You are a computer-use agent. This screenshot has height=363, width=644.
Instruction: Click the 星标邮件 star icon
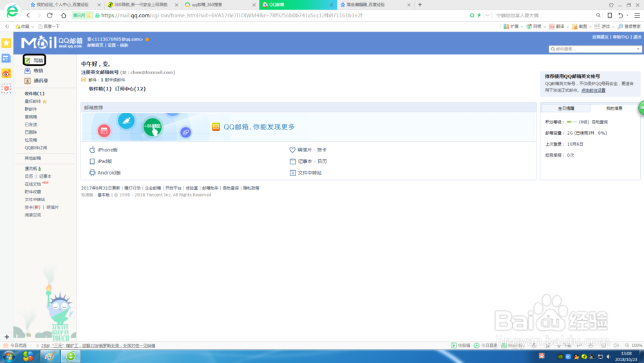tap(44, 101)
